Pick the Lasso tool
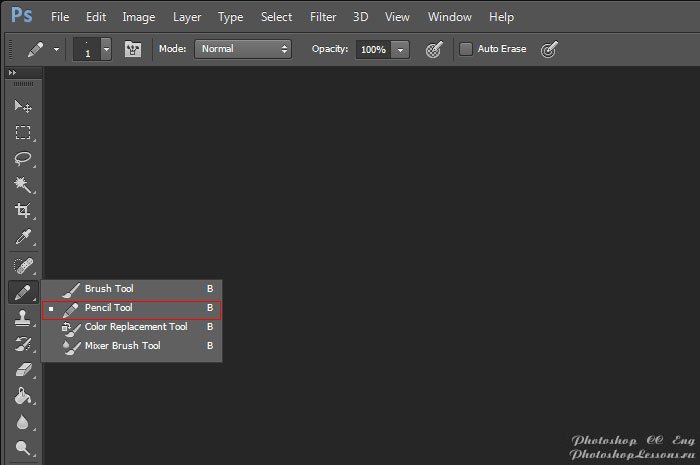The image size is (700, 465). (x=22, y=159)
